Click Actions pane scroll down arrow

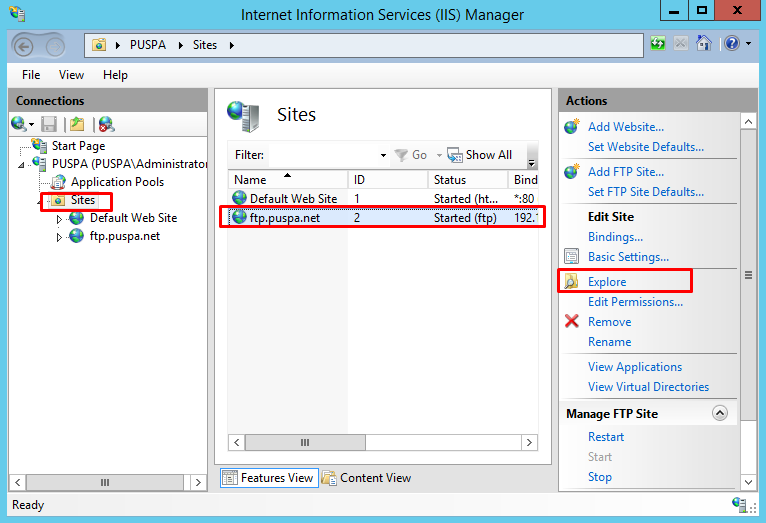748,482
